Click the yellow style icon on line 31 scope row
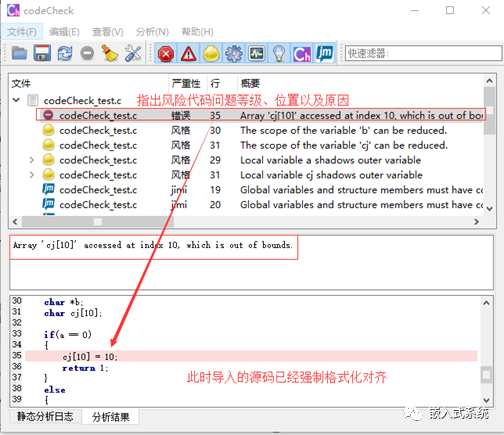Image resolution: width=504 pixels, height=435 pixels. tap(48, 145)
